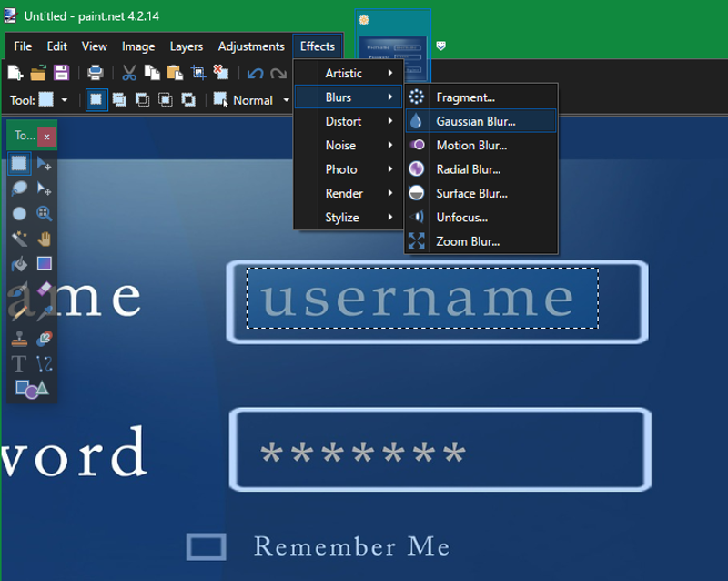Click the Print icon in toolbar
Screen dimensions: 728x581
point(95,73)
